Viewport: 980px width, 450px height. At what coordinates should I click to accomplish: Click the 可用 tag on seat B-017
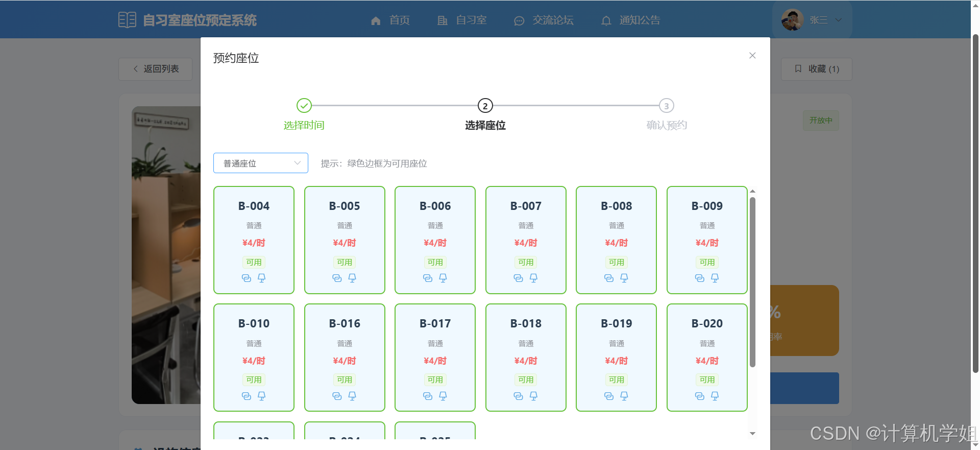click(x=435, y=380)
